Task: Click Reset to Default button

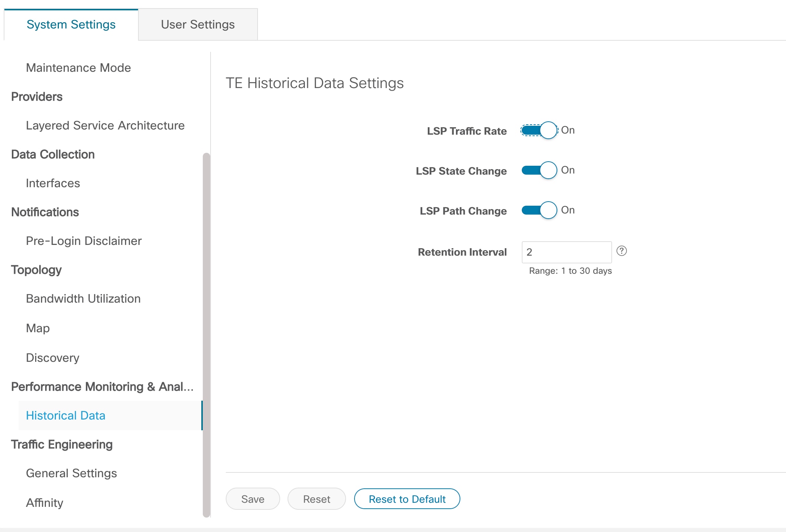Action: pyautogui.click(x=407, y=499)
